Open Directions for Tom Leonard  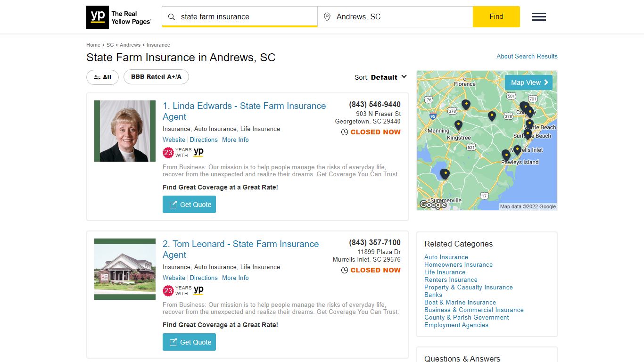pos(204,278)
